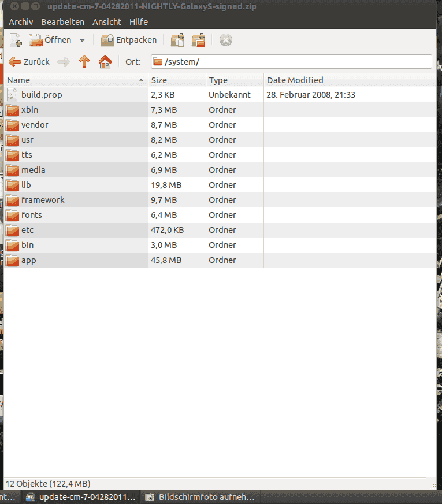The height and width of the screenshot is (504, 442).
Task: Click the xbin folder name
Action: coord(30,110)
